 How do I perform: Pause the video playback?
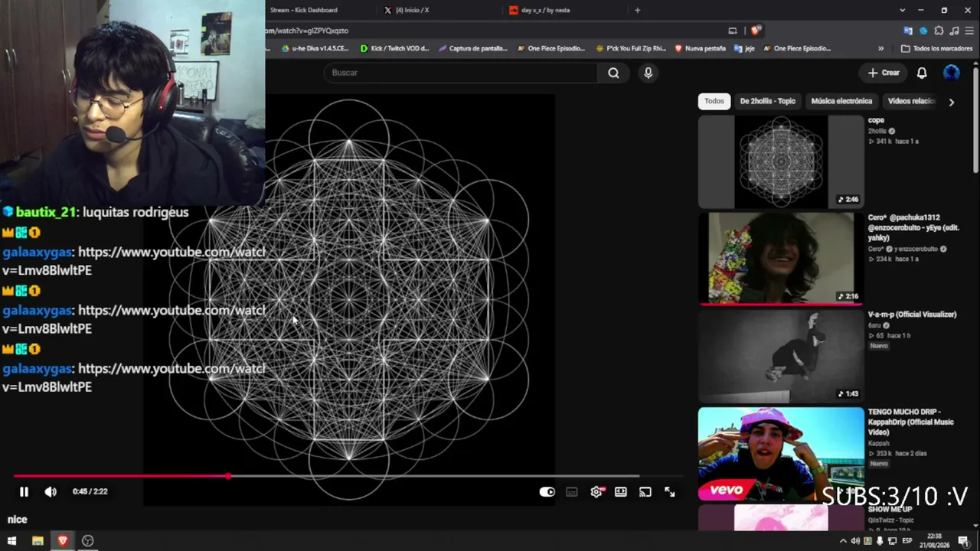click(24, 492)
